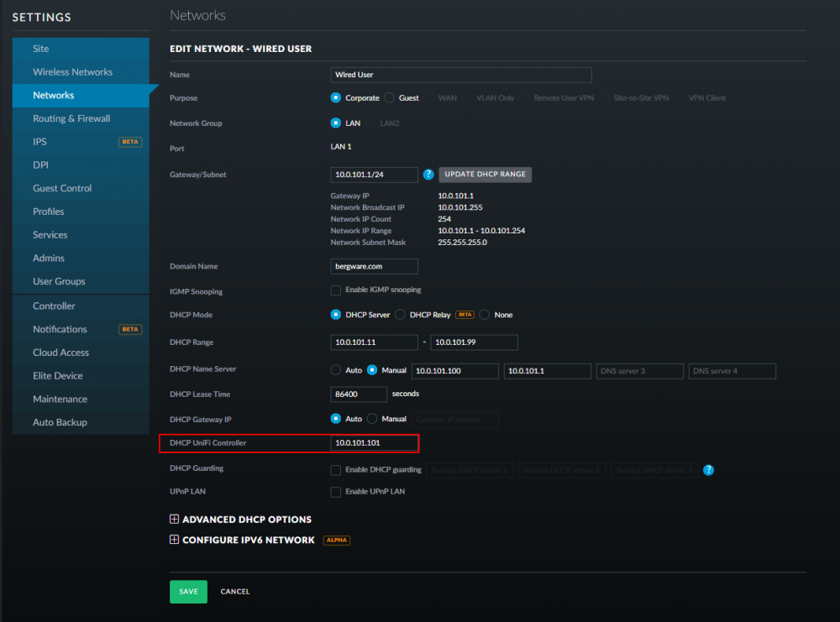Viewport: 840px width, 622px height.
Task: Click the DHCP UniFi Controller field
Action: pos(375,442)
